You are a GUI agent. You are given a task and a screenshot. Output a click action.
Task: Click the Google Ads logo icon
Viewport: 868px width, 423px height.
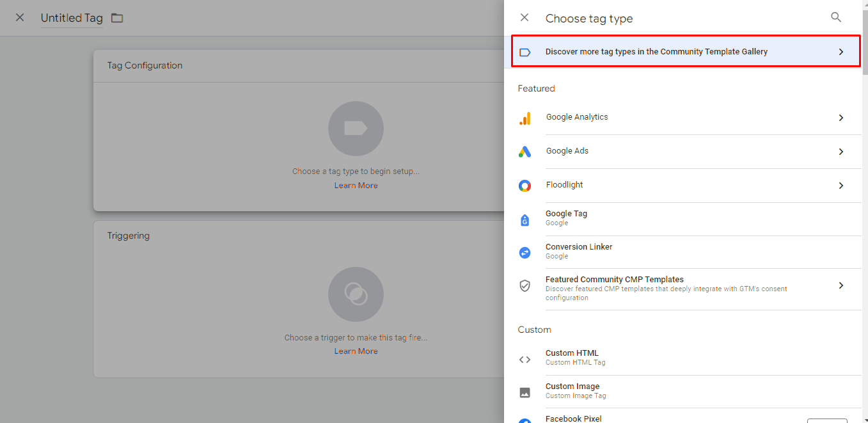click(x=525, y=152)
